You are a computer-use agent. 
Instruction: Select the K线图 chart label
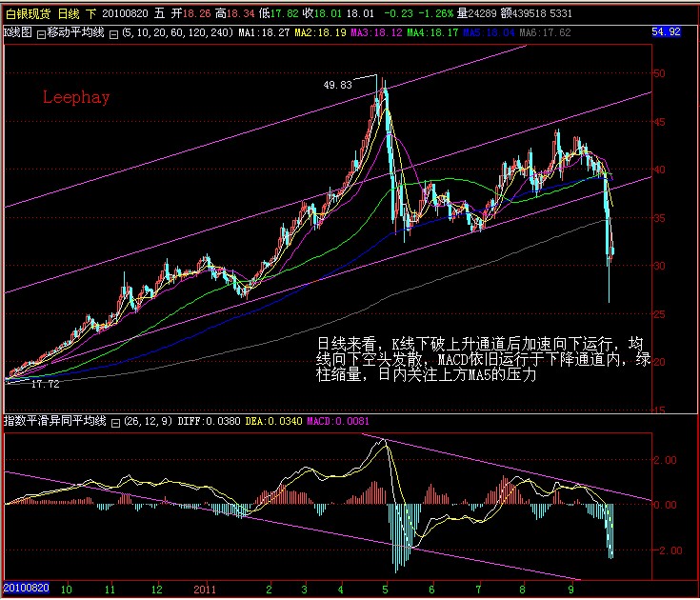(x=18, y=32)
